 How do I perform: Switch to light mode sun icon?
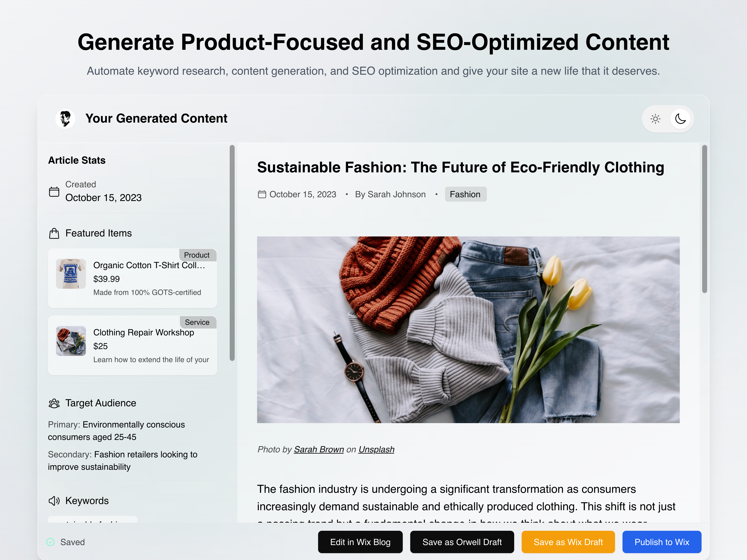coord(655,119)
